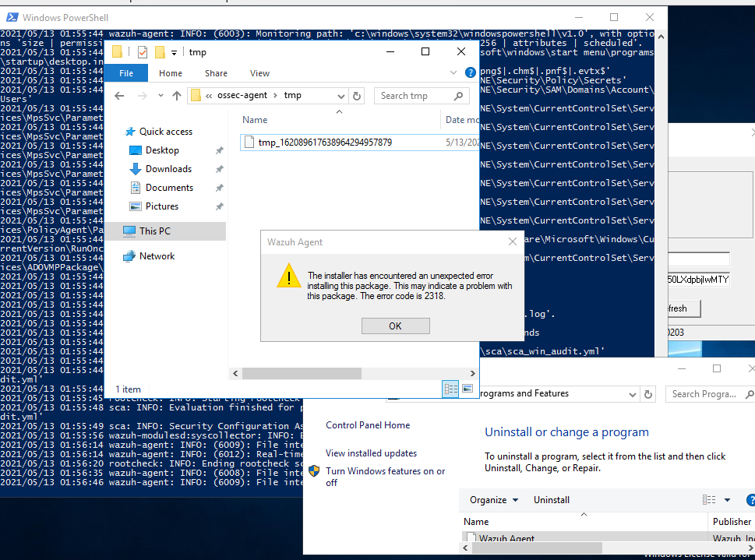The image size is (755, 560).
Task: Click the PowerShell icon in the title bar
Action: tap(12, 17)
